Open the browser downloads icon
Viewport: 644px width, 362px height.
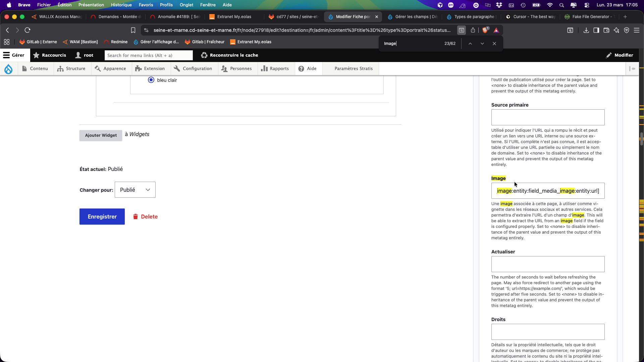pyautogui.click(x=586, y=30)
